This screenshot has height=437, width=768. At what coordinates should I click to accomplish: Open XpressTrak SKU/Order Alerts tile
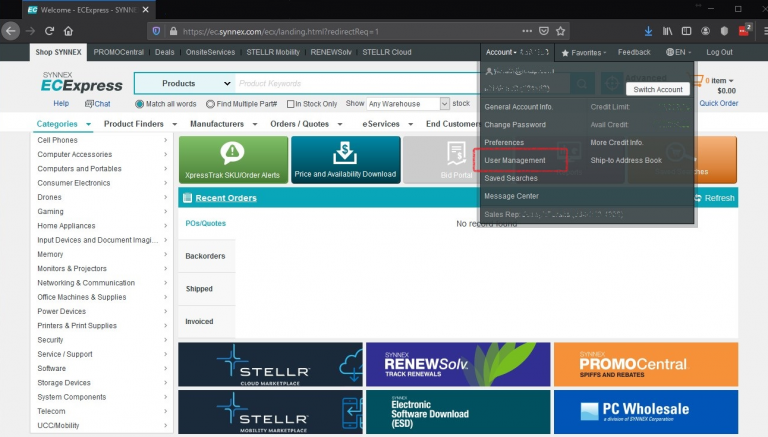(x=233, y=160)
